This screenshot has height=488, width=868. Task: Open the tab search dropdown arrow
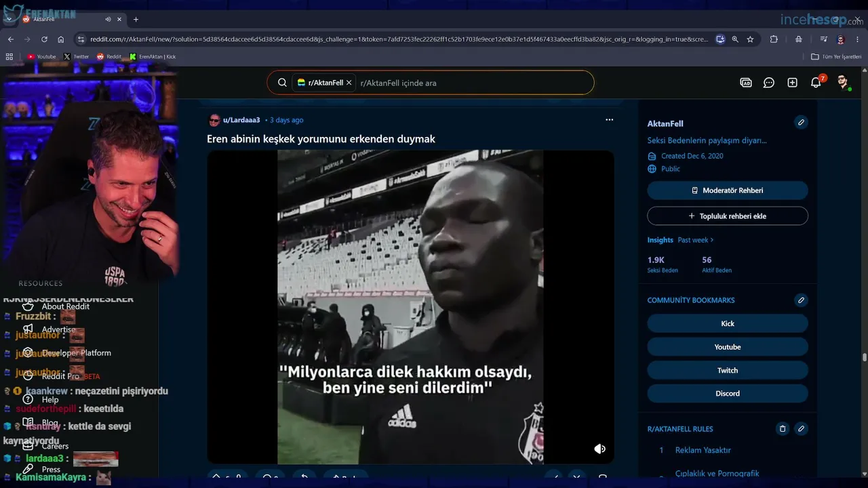click(x=9, y=19)
